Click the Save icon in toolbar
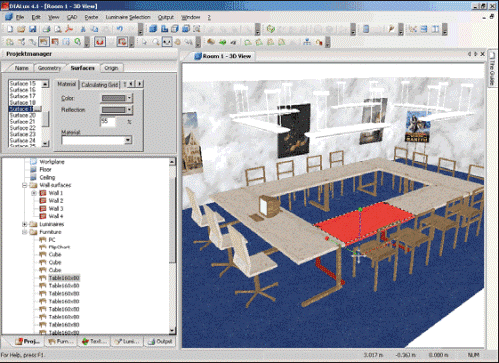Viewport: 499px width, 363px height. pyautogui.click(x=32, y=29)
